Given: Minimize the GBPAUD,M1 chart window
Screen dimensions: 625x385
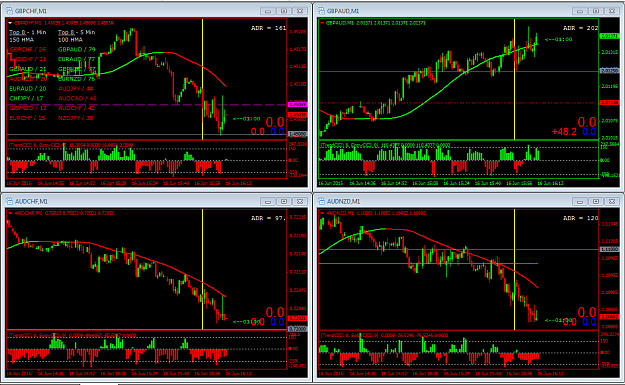Looking at the screenshot, I should coord(580,11).
